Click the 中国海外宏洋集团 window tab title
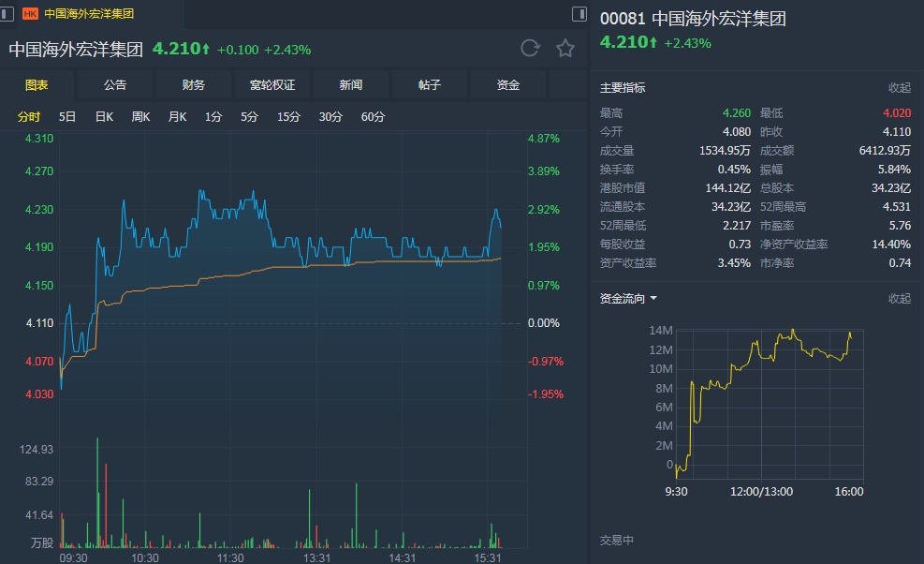The image size is (924, 564). coord(89,14)
